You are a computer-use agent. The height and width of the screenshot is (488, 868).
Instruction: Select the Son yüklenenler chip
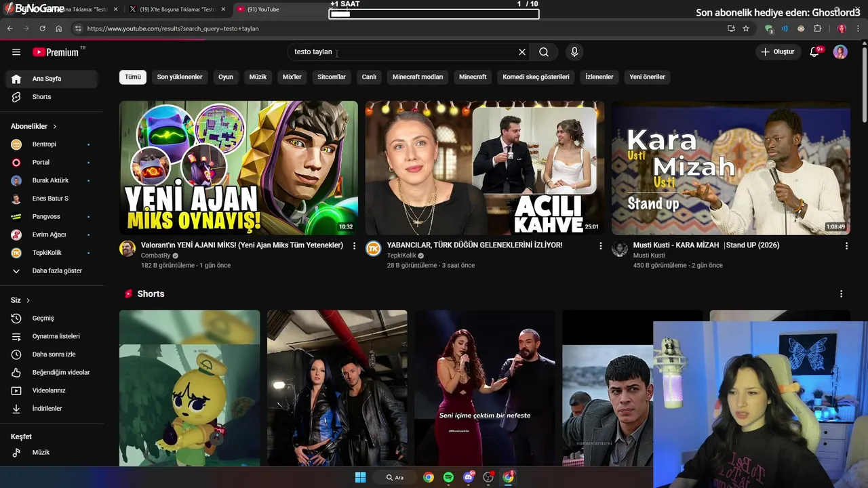(x=180, y=77)
